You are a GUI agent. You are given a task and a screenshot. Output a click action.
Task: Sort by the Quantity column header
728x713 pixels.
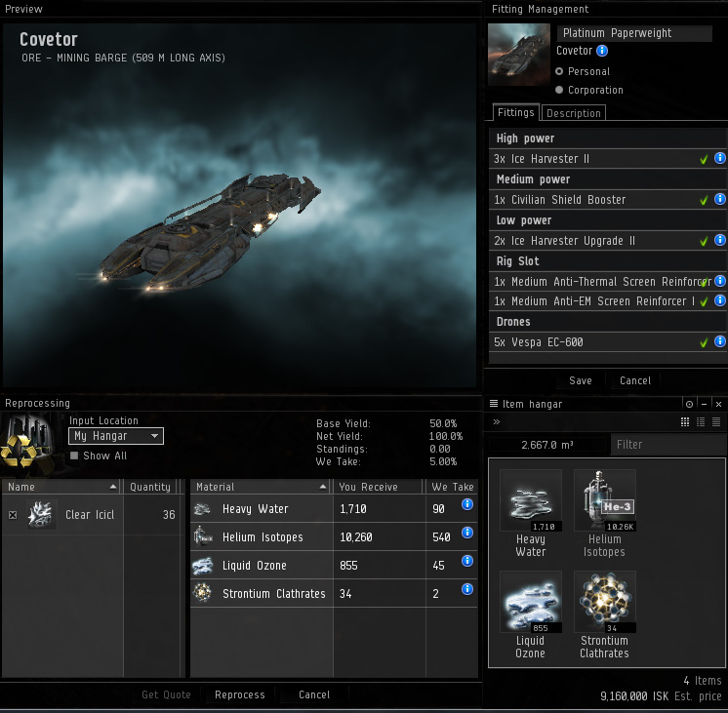click(151, 487)
